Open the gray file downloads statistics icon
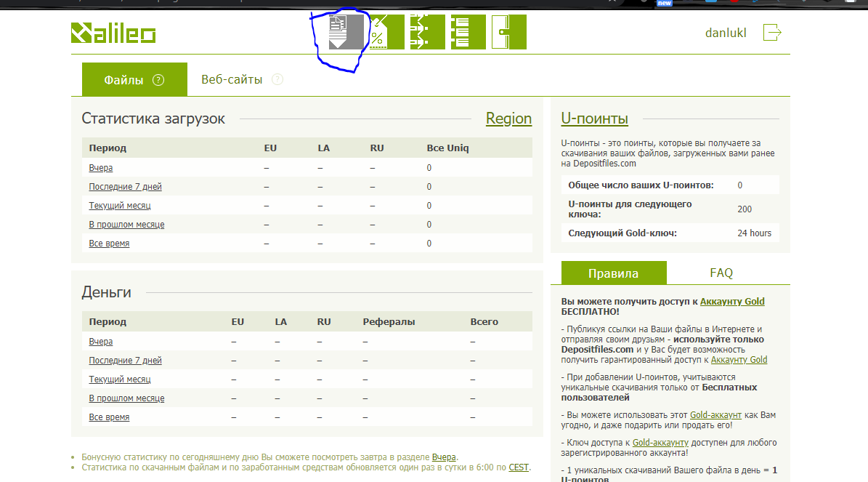This screenshot has height=482, width=868. click(346, 32)
